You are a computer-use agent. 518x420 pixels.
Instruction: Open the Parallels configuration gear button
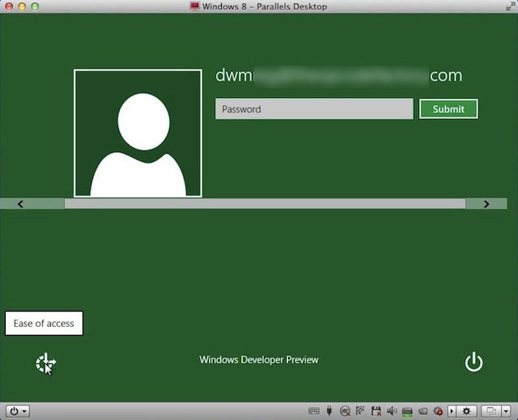point(466,411)
